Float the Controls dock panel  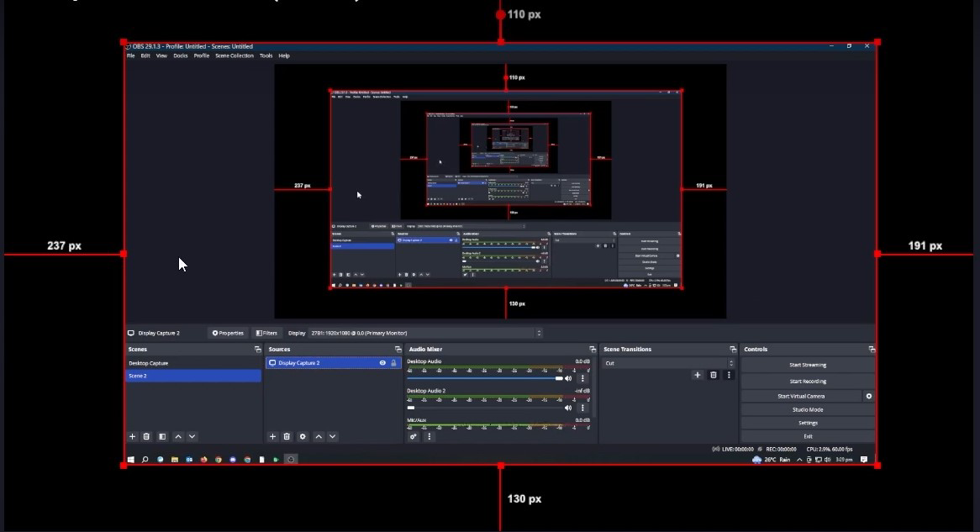coord(872,350)
